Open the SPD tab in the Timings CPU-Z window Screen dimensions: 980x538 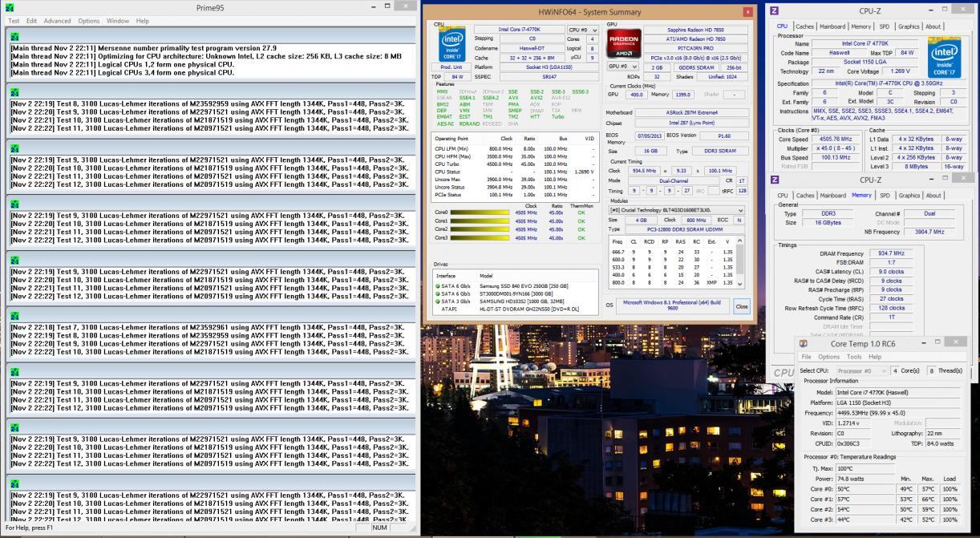(885, 195)
